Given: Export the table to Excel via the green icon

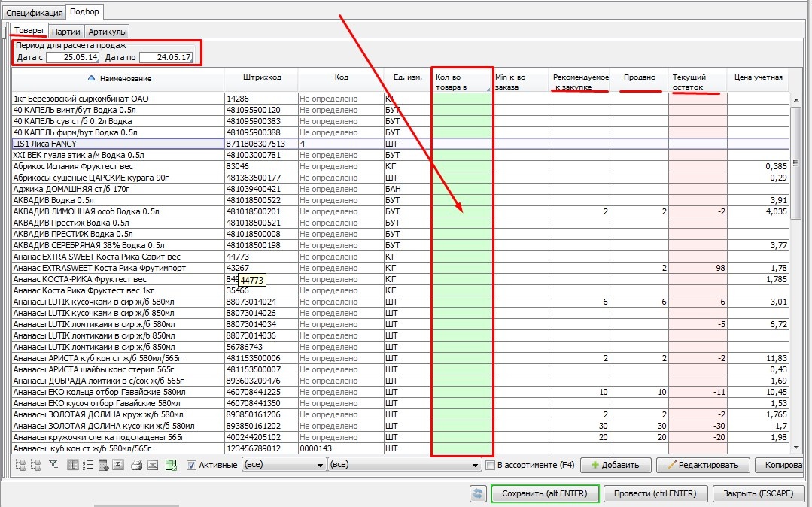Looking at the screenshot, I should click(x=171, y=465).
